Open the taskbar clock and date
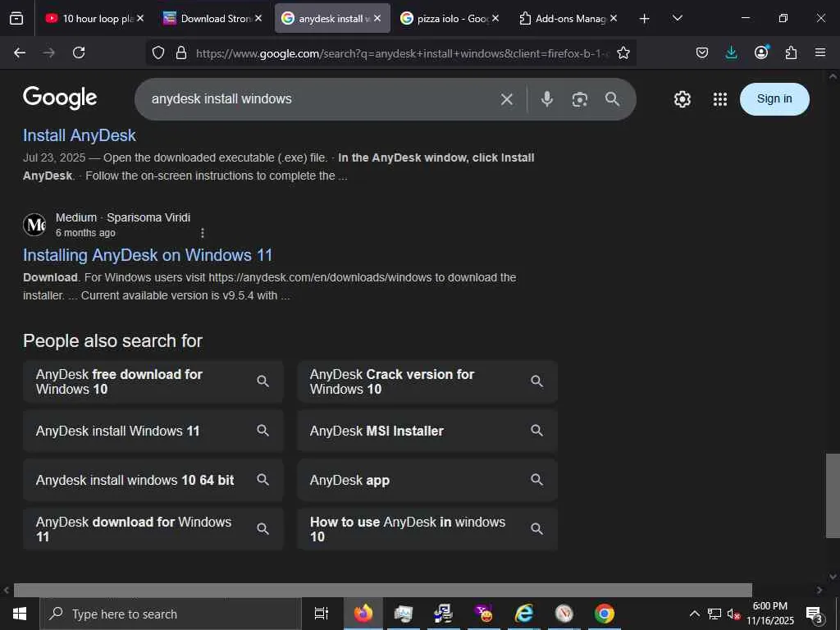 770,614
